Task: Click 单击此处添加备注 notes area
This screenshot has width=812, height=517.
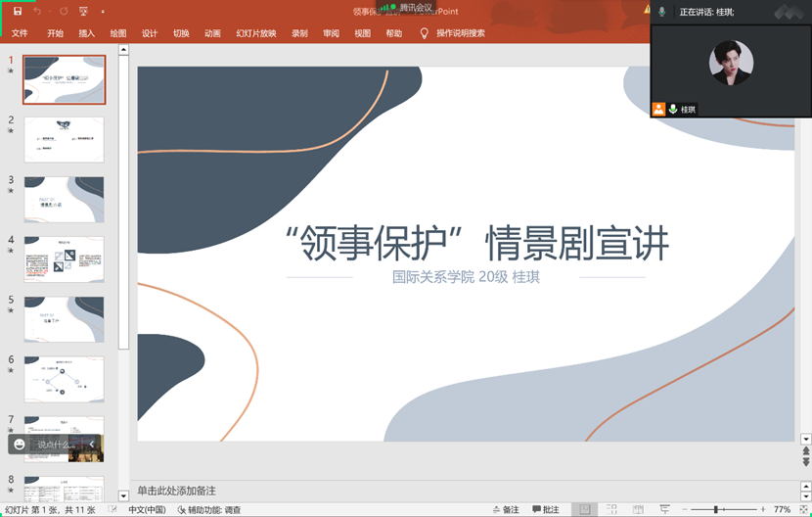Action: 176,490
